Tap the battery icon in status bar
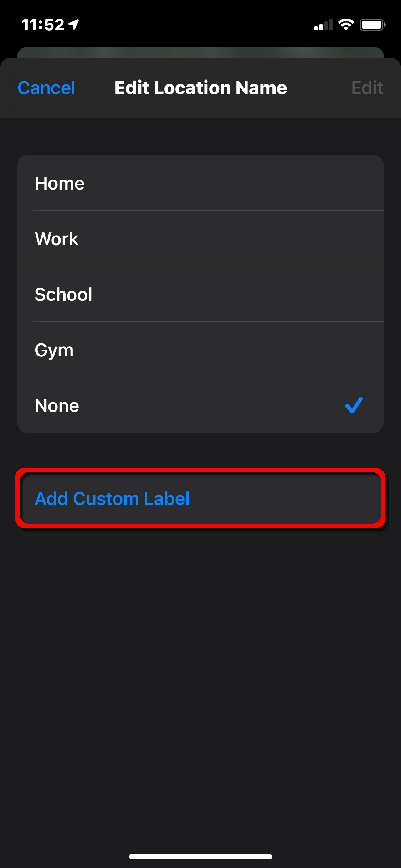Screen dimensions: 401x868 (372, 25)
